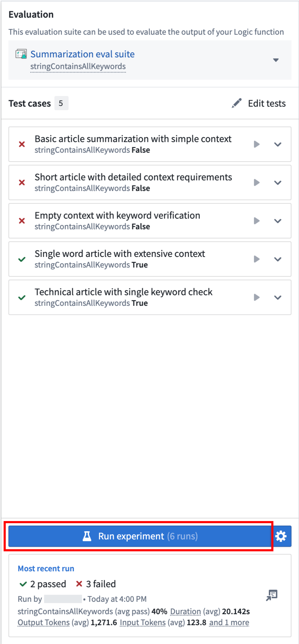Click 'and 1 more' metrics link
299x644 pixels.
[229, 622]
